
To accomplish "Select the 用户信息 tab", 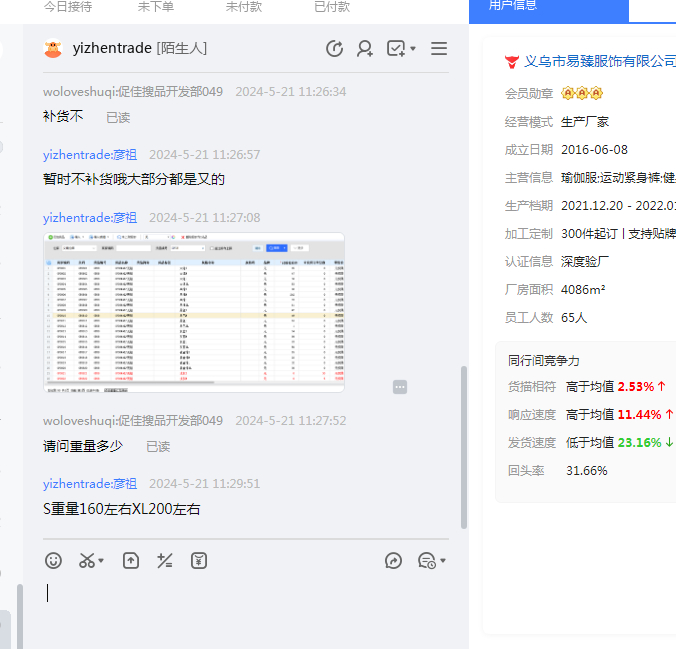I will 512,6.
